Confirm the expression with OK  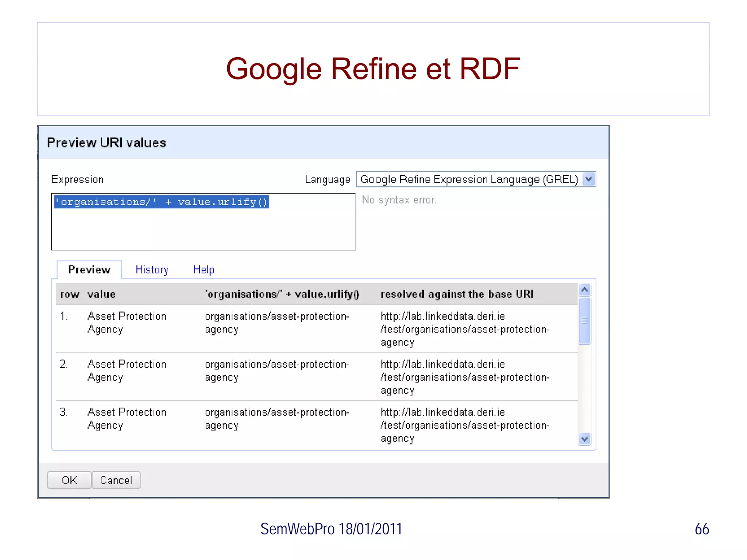69,480
